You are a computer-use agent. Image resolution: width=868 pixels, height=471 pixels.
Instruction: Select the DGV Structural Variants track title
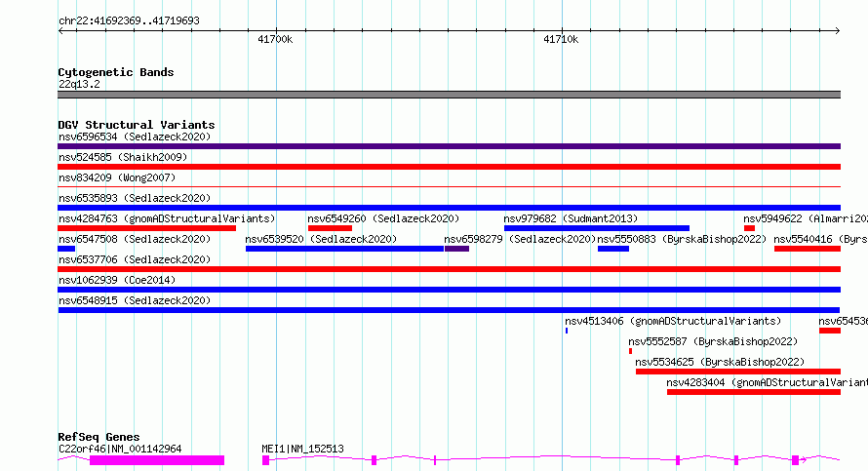coord(137,125)
